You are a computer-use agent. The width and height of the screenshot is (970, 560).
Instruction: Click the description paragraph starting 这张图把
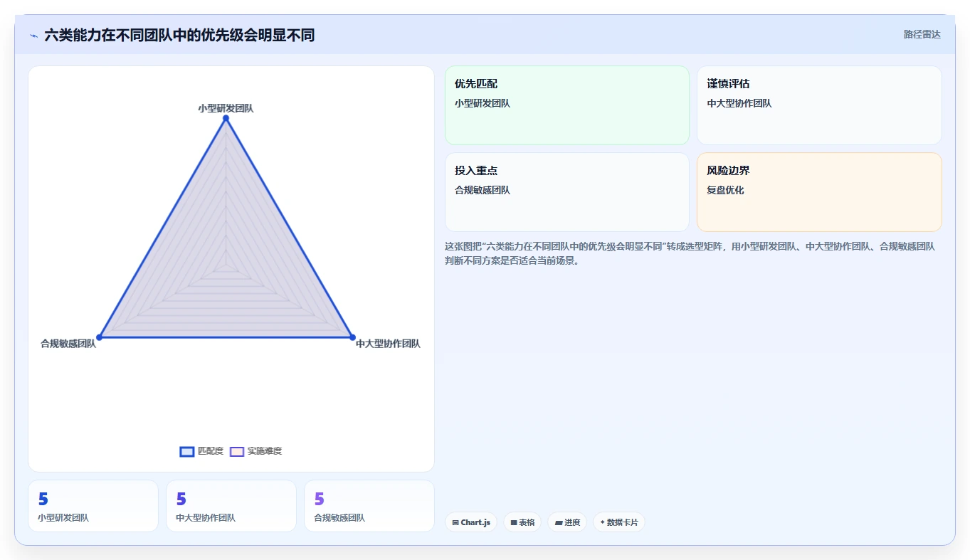pyautogui.click(x=690, y=253)
